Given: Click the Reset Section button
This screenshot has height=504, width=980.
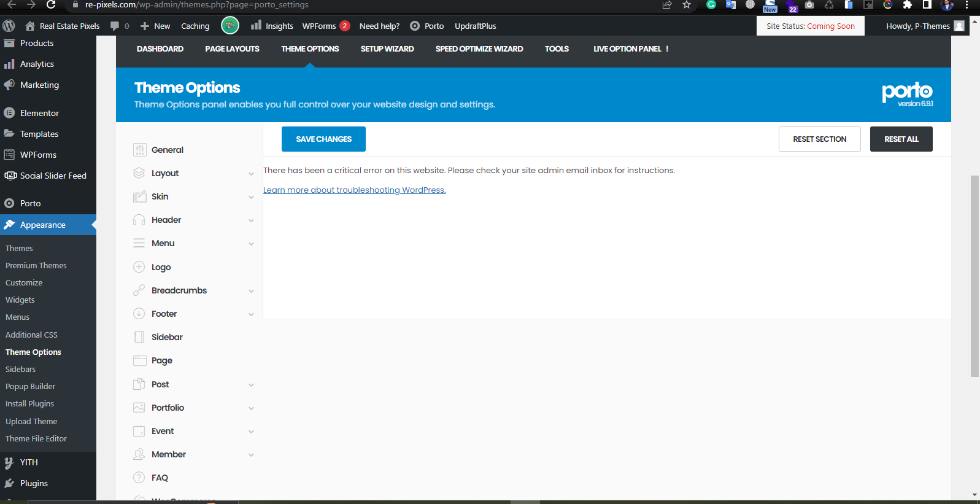Looking at the screenshot, I should click(x=819, y=139).
